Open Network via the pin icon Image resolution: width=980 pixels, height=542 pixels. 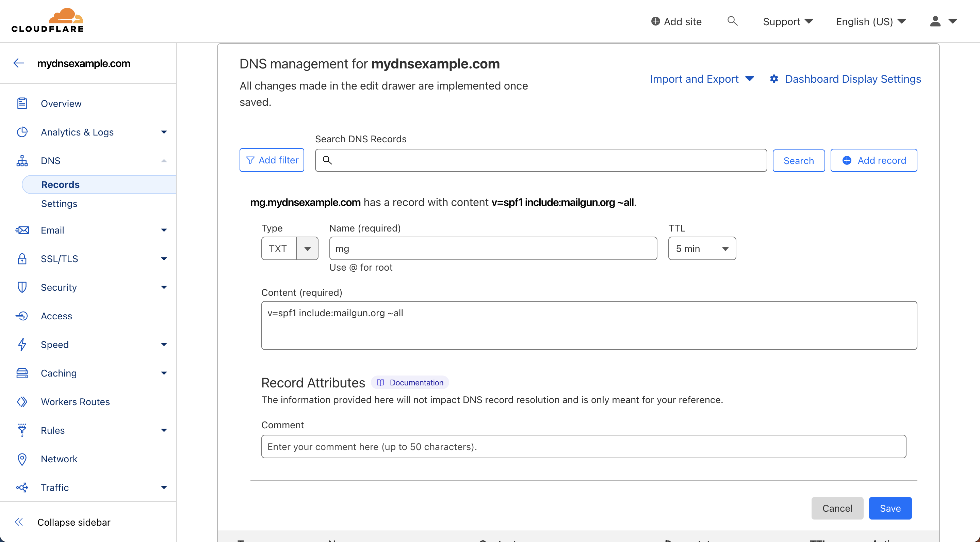pos(22,459)
